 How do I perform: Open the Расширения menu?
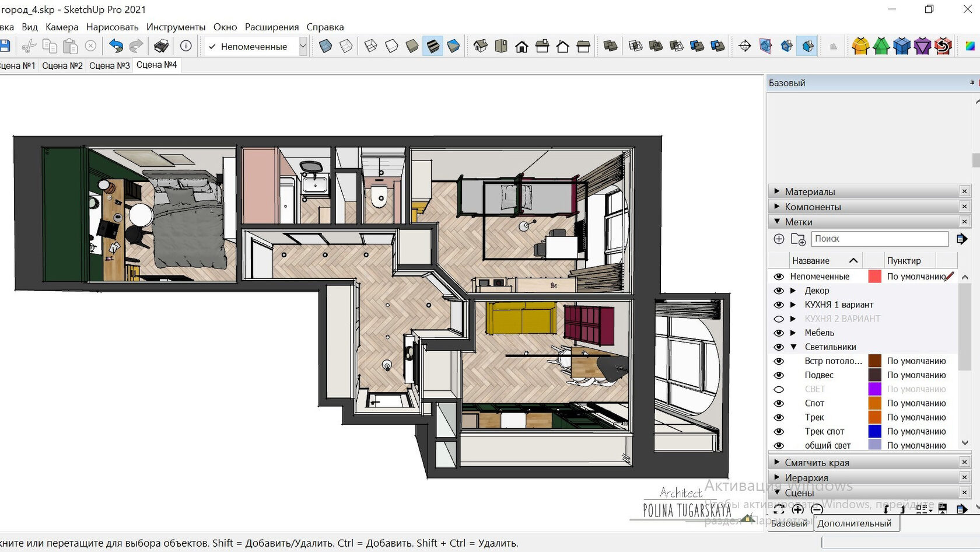[x=272, y=27]
